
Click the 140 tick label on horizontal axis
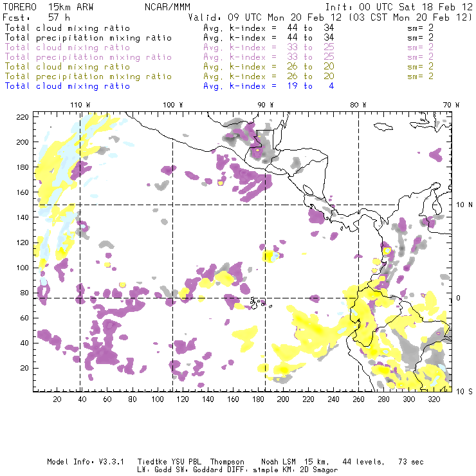pos(208,399)
